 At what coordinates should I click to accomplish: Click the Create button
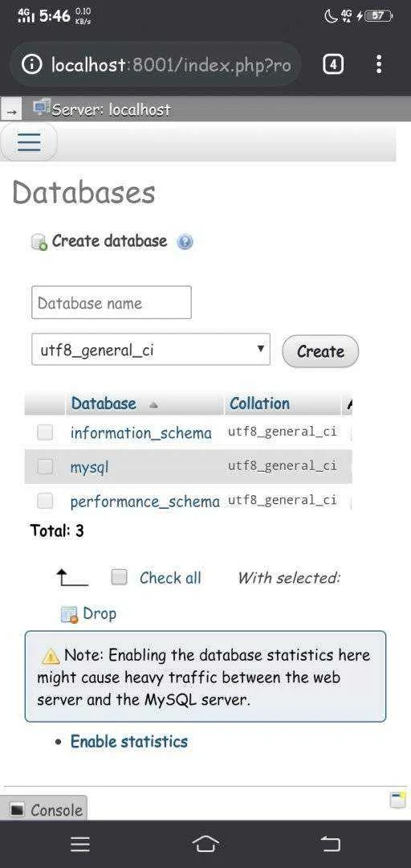(320, 351)
